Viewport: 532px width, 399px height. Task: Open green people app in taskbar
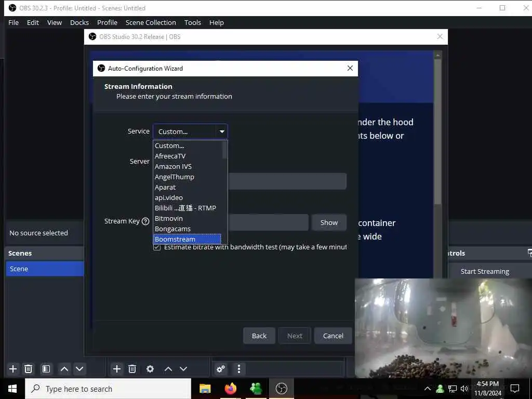click(256, 389)
